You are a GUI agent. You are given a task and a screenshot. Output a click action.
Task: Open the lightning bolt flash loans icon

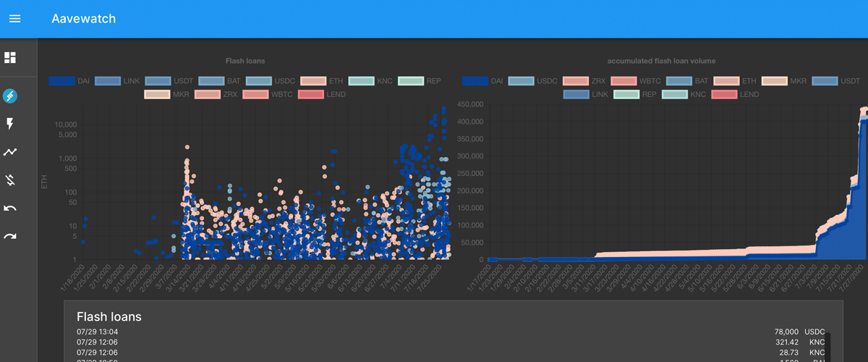[x=10, y=124]
